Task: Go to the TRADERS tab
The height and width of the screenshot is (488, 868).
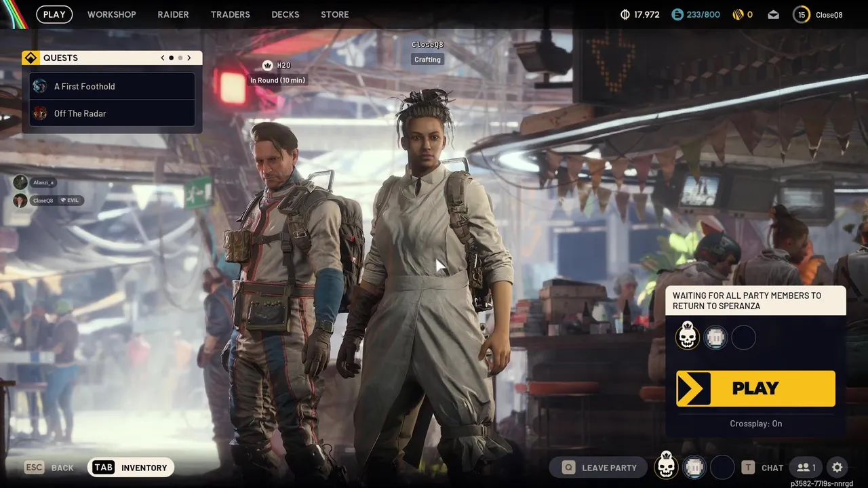Action: (230, 14)
